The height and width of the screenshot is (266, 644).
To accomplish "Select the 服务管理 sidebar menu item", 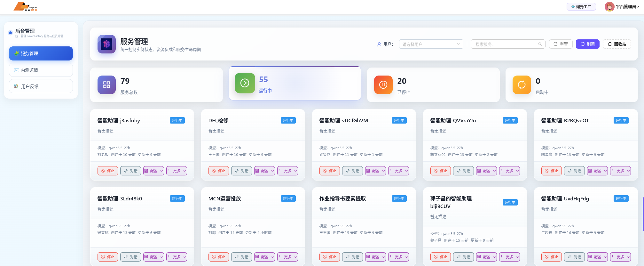I will pos(41,53).
